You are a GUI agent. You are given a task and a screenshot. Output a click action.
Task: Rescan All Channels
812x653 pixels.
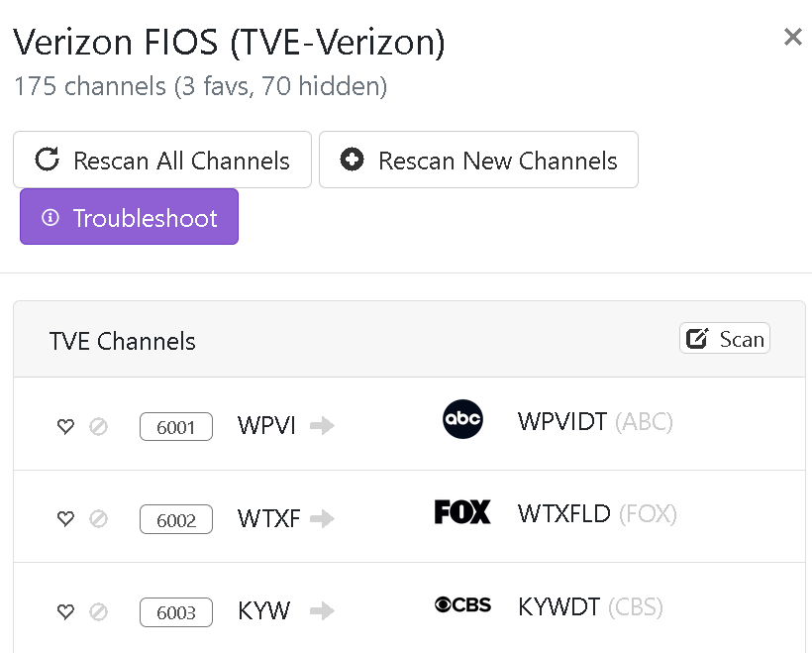(162, 161)
